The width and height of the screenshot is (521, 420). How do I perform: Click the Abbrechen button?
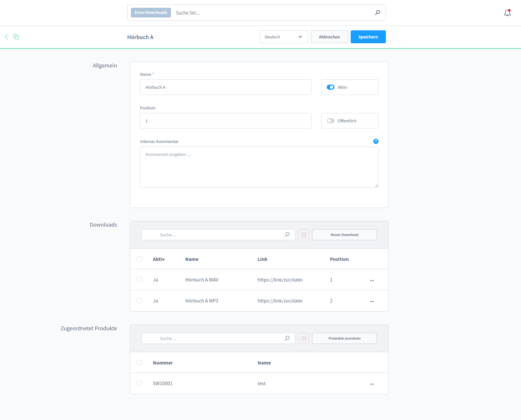click(x=329, y=37)
